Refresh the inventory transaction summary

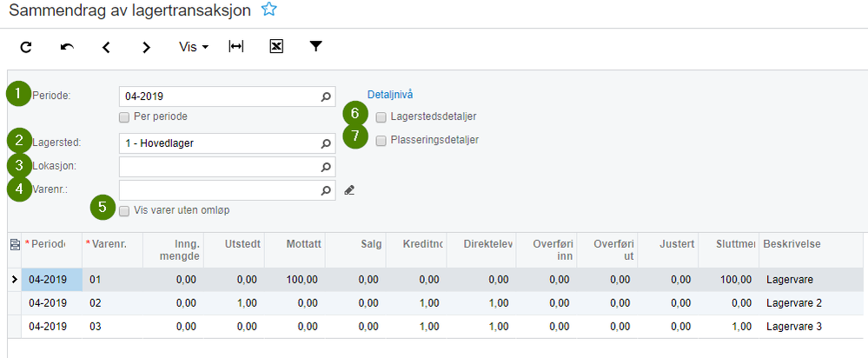[25, 48]
